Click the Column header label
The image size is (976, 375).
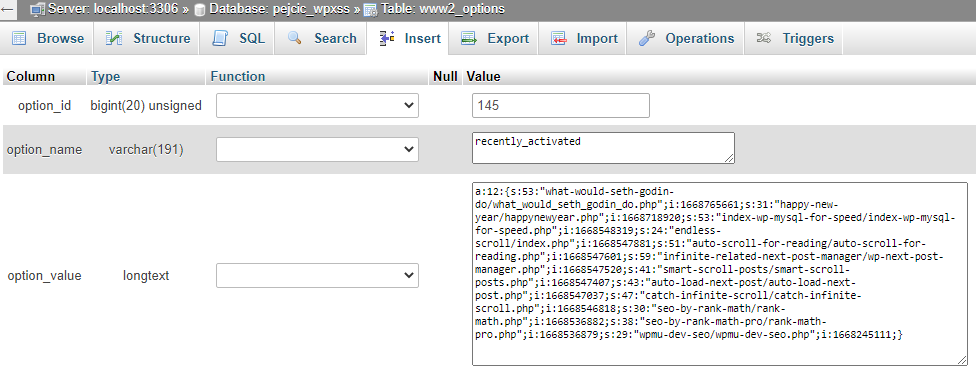pos(30,77)
